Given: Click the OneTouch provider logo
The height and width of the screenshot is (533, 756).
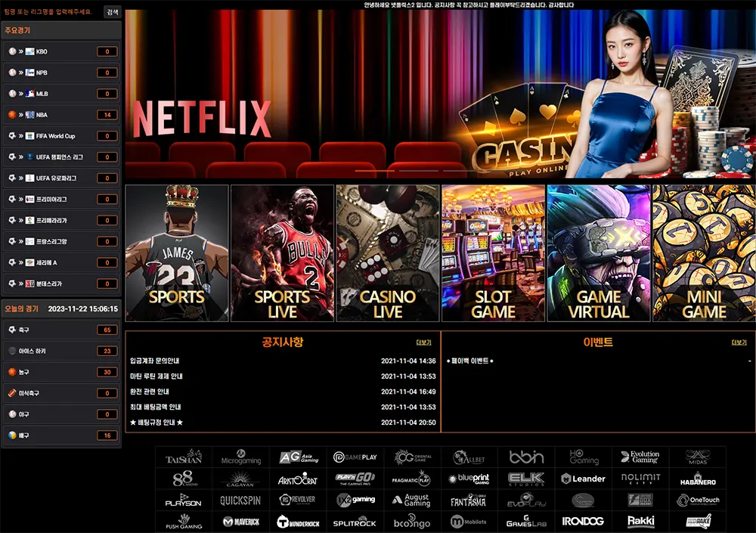Looking at the screenshot, I should pyautogui.click(x=698, y=500).
